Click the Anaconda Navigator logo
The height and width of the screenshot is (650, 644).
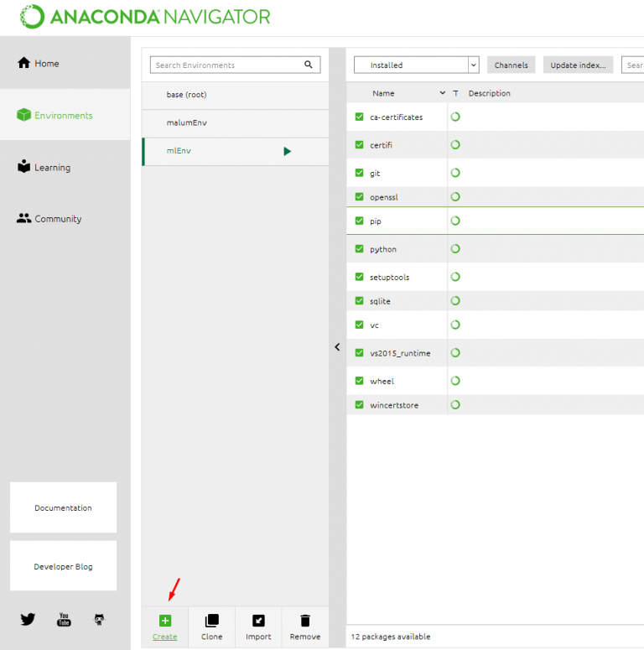coord(145,17)
